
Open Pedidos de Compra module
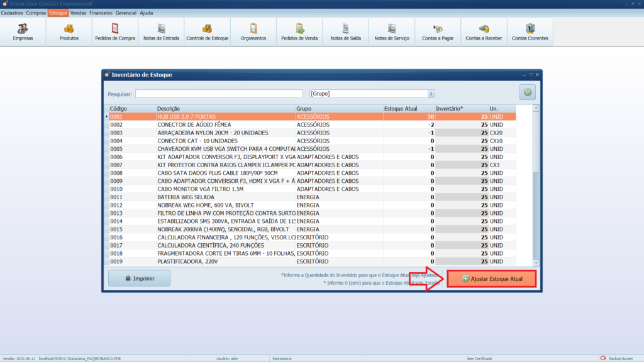[x=115, y=32]
